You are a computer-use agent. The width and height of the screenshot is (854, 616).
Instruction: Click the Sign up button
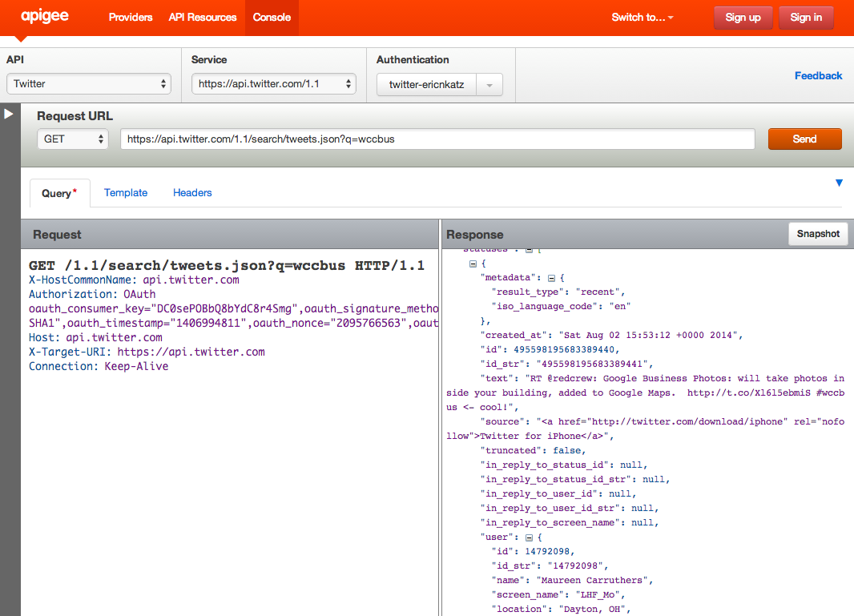point(743,18)
